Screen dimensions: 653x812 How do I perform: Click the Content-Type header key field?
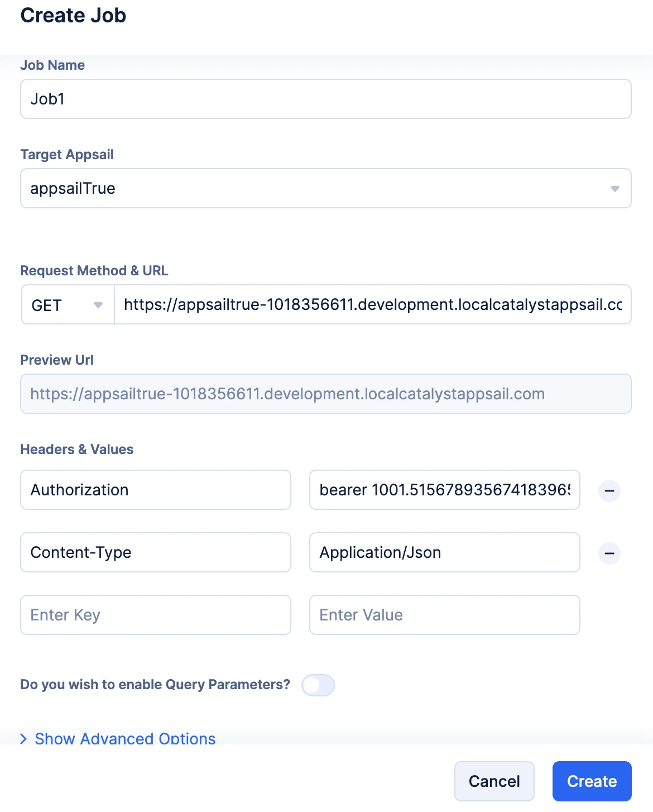155,553
